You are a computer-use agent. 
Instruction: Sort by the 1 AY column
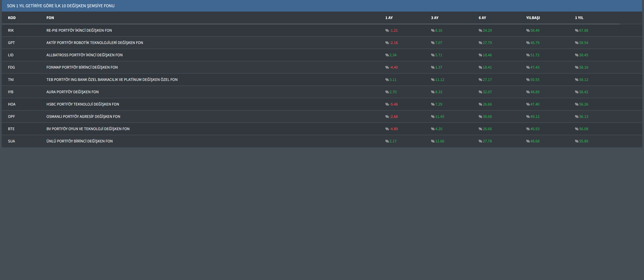point(389,18)
